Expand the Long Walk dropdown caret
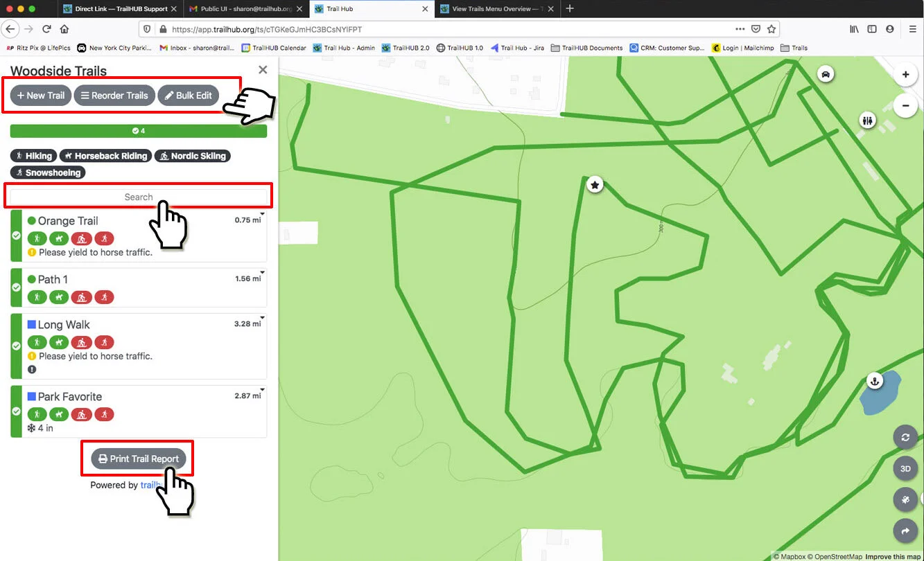This screenshot has width=924, height=561. tap(263, 317)
